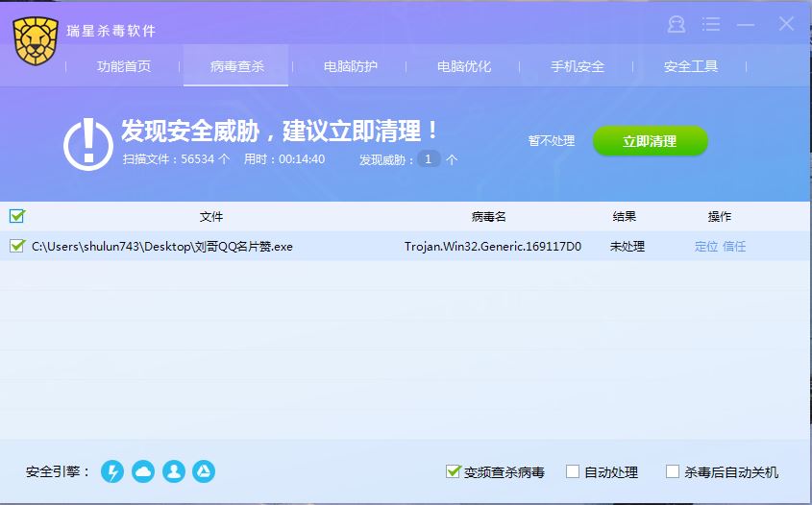Click the triangle security engine icon
The width and height of the screenshot is (812, 505).
click(x=204, y=471)
